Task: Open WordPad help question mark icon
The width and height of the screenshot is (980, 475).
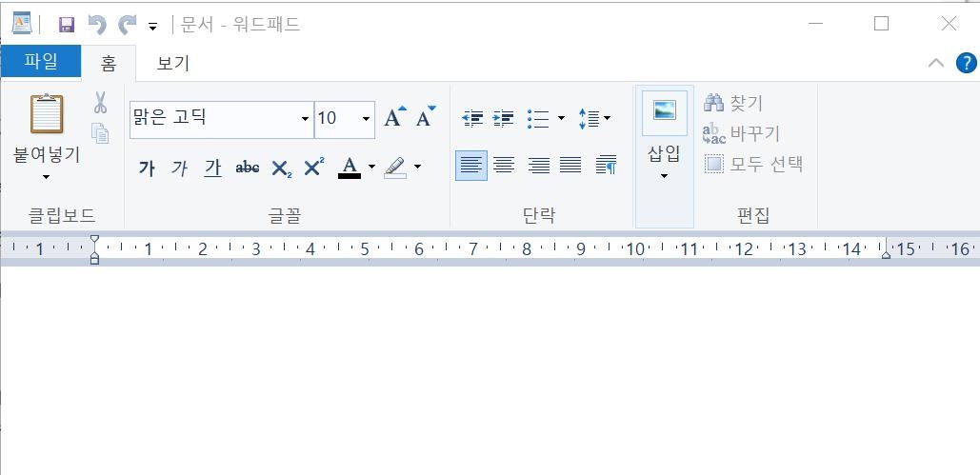Action: tap(966, 63)
